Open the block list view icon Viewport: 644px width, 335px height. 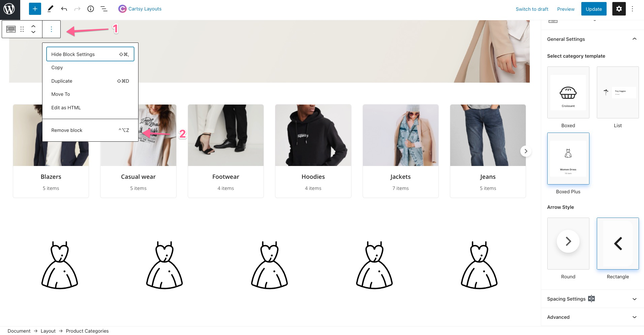tap(104, 9)
